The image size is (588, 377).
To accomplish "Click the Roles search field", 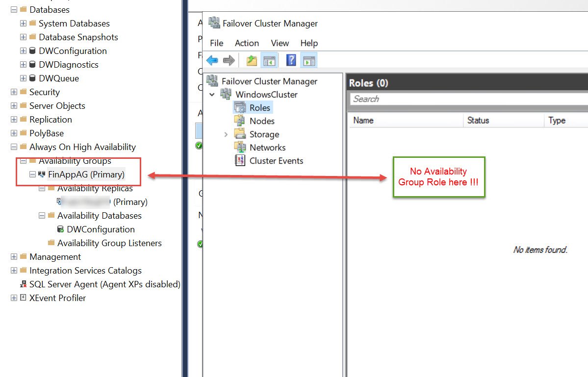I will 469,99.
